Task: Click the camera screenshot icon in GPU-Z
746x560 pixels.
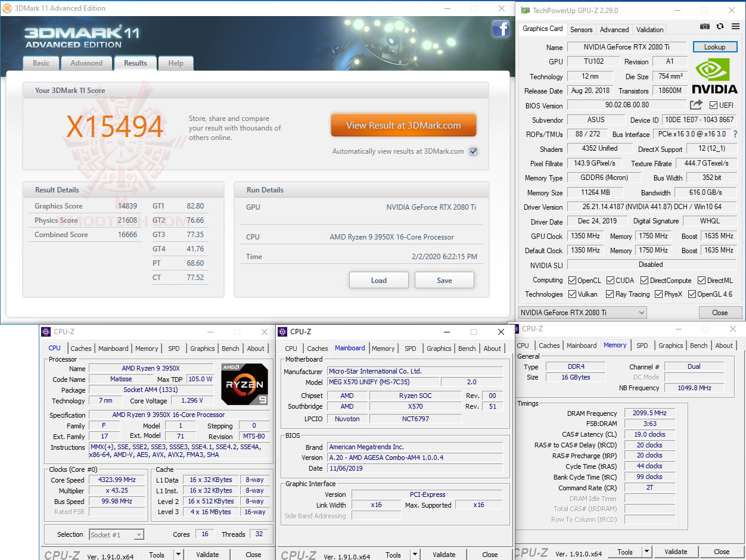Action: (705, 26)
